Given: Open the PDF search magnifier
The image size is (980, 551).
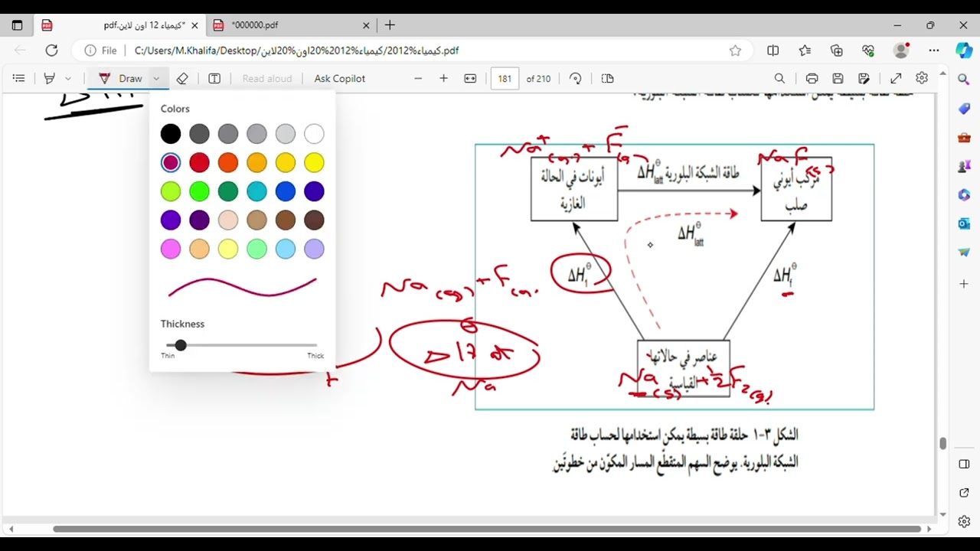Looking at the screenshot, I should [779, 78].
